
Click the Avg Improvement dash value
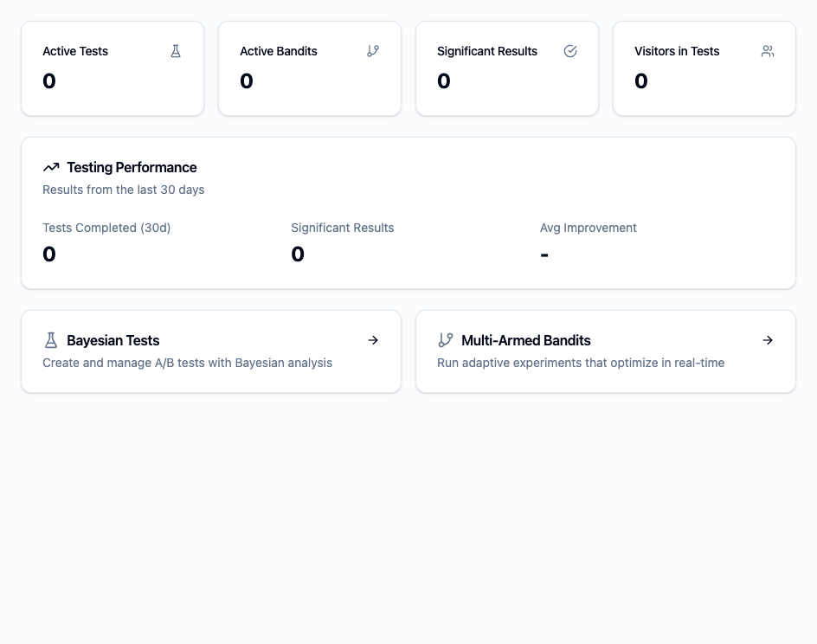[x=544, y=254]
